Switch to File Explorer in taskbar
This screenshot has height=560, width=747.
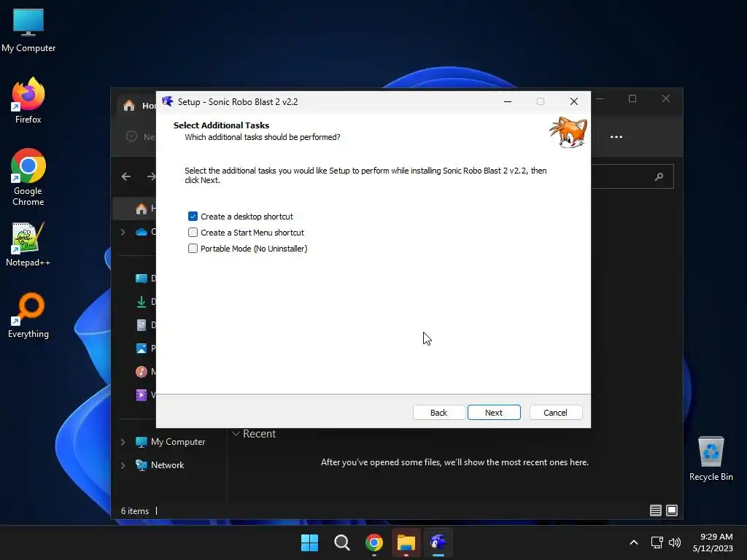click(x=406, y=542)
